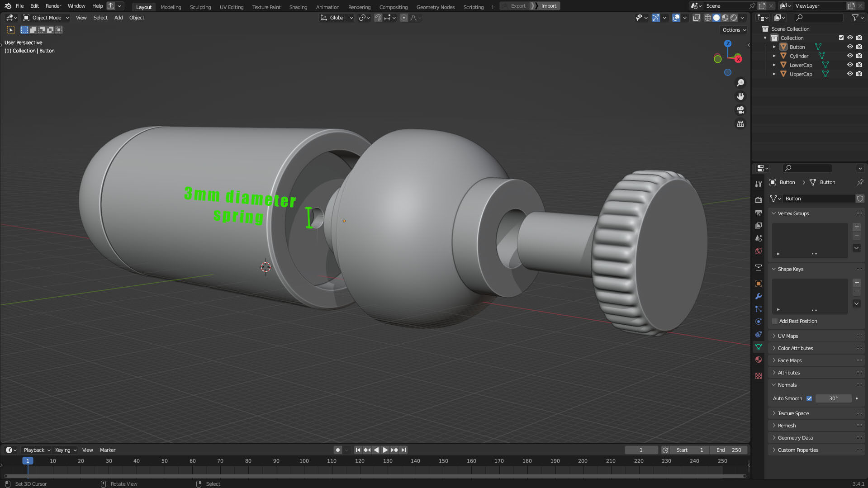
Task: Add a new shape key plus button
Action: (x=857, y=283)
